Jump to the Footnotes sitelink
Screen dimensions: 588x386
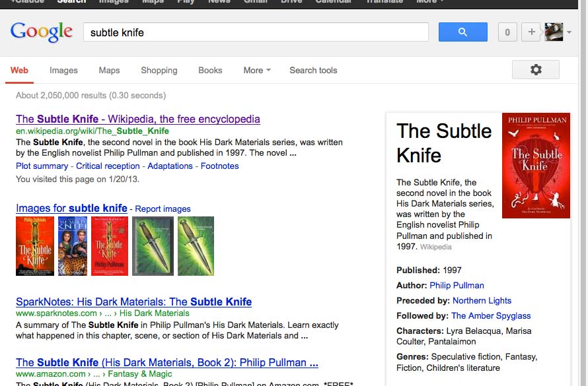click(219, 166)
